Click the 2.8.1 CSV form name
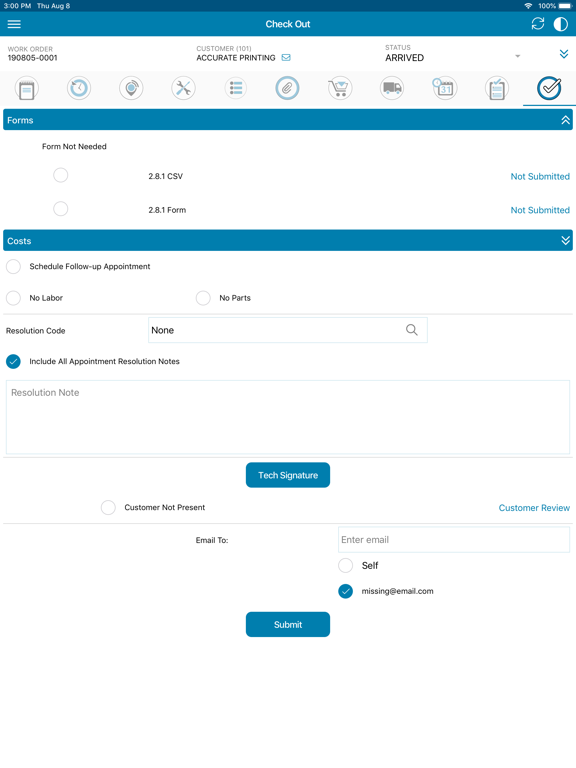This screenshot has height=768, width=576. pos(166,176)
